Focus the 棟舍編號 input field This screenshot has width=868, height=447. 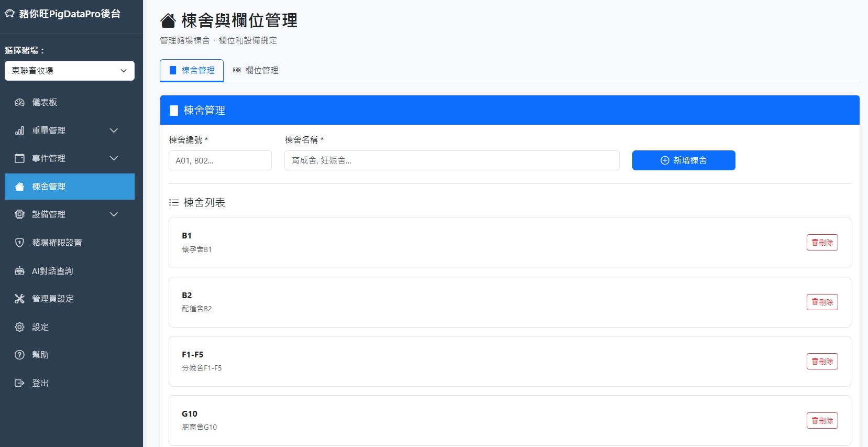click(220, 160)
